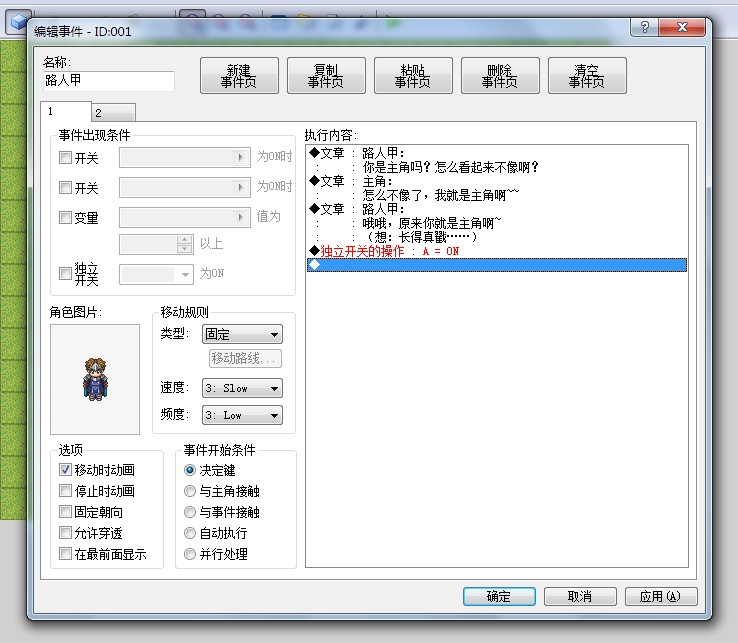This screenshot has width=738, height=643.
Task: Select the first 文章 line 路人甲
Action: pos(497,153)
